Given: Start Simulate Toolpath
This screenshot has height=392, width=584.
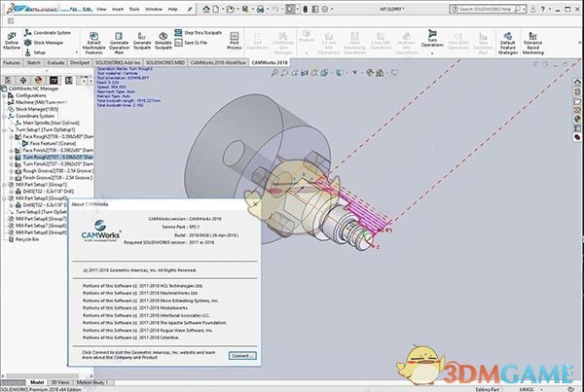Looking at the screenshot, I should [164, 41].
